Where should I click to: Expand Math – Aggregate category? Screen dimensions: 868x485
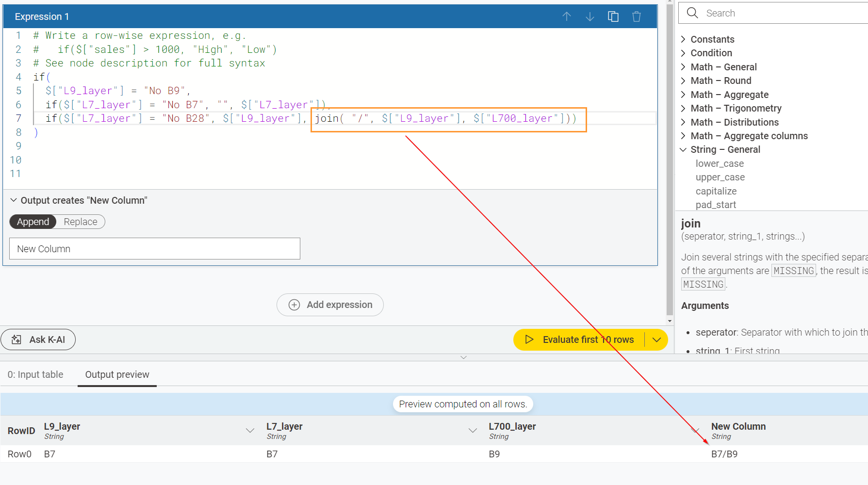(x=683, y=95)
